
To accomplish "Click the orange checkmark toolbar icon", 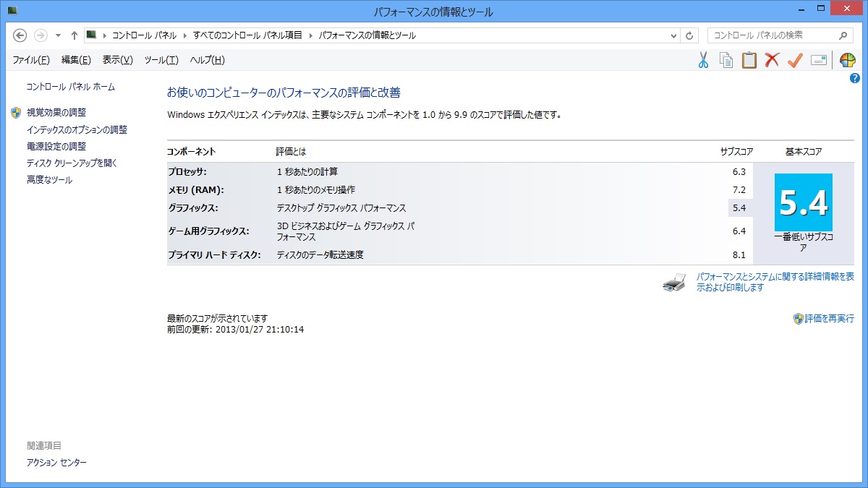I will pos(795,60).
